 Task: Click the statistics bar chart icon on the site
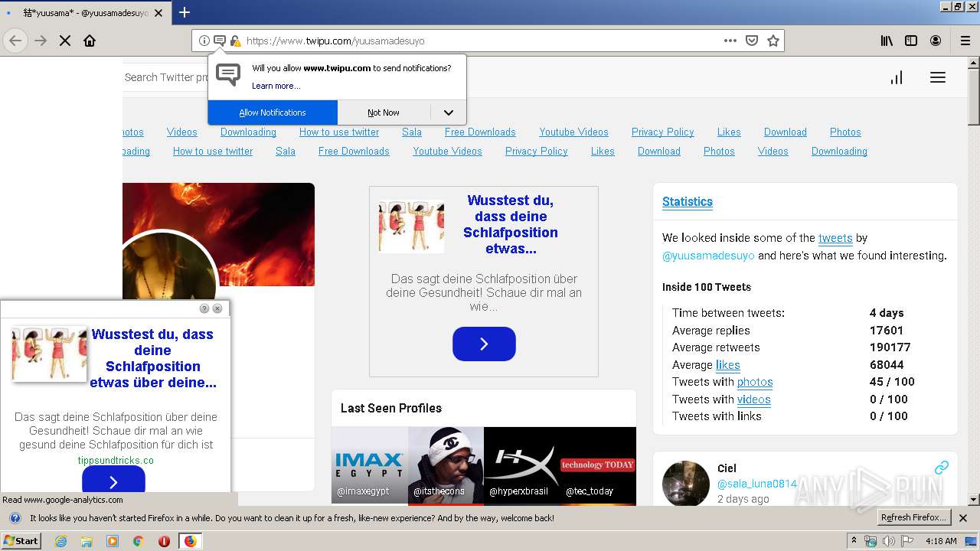[x=897, y=77]
